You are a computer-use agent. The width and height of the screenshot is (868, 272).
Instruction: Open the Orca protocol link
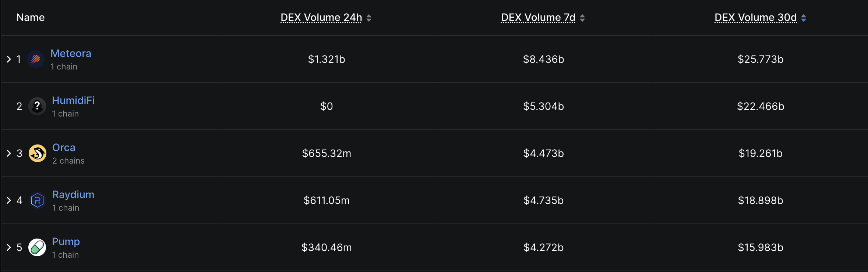coord(64,148)
